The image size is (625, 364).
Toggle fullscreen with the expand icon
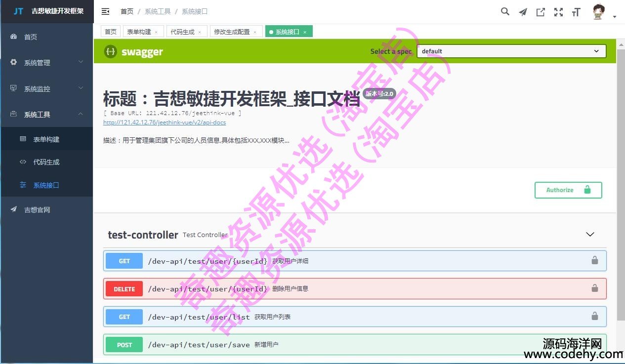[x=558, y=12]
